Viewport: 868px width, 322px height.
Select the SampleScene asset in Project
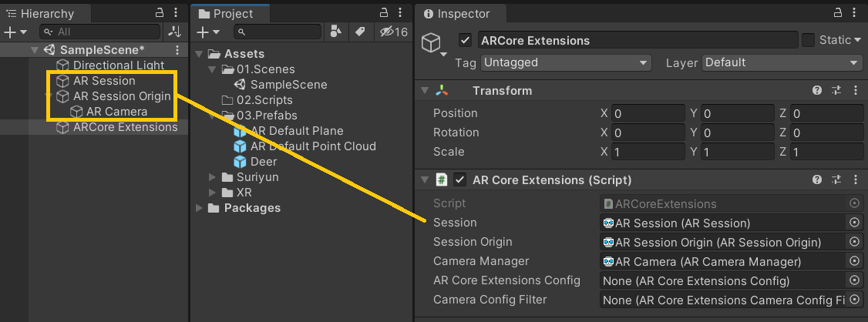pyautogui.click(x=288, y=85)
